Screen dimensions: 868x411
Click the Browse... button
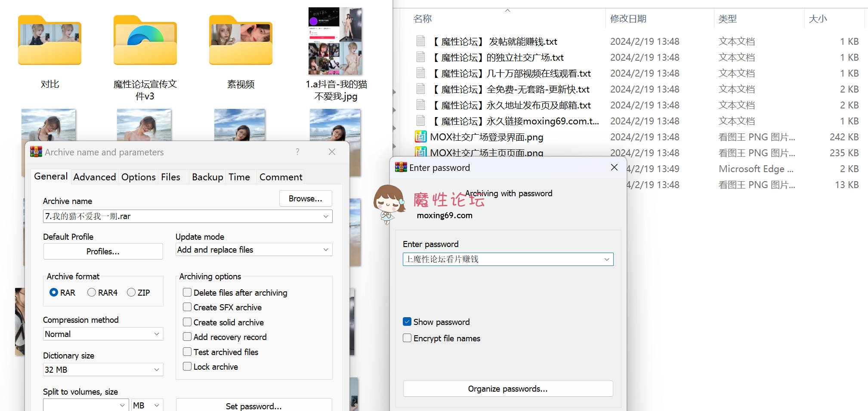tap(306, 198)
